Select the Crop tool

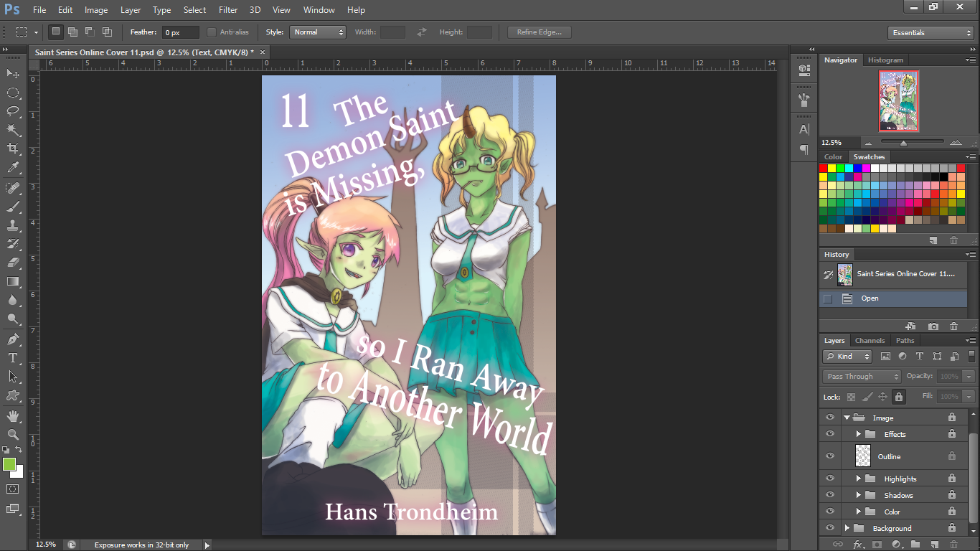[13, 149]
